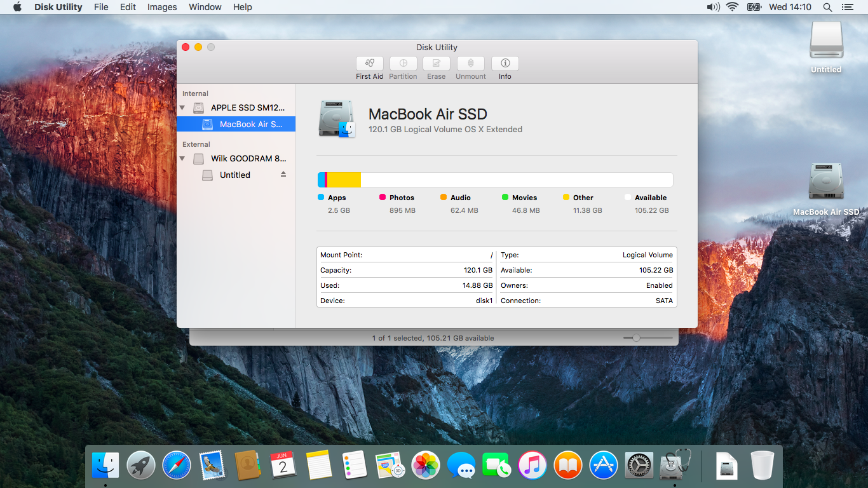
Task: Open Finder from the Dock
Action: pyautogui.click(x=105, y=465)
